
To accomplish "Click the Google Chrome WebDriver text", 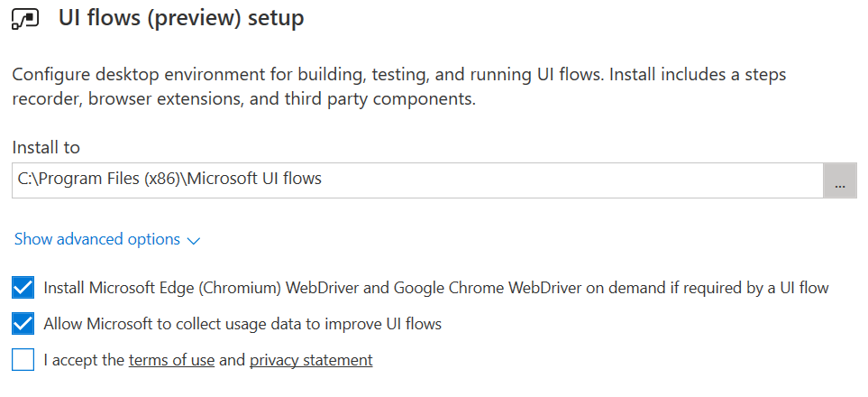I will [488, 288].
